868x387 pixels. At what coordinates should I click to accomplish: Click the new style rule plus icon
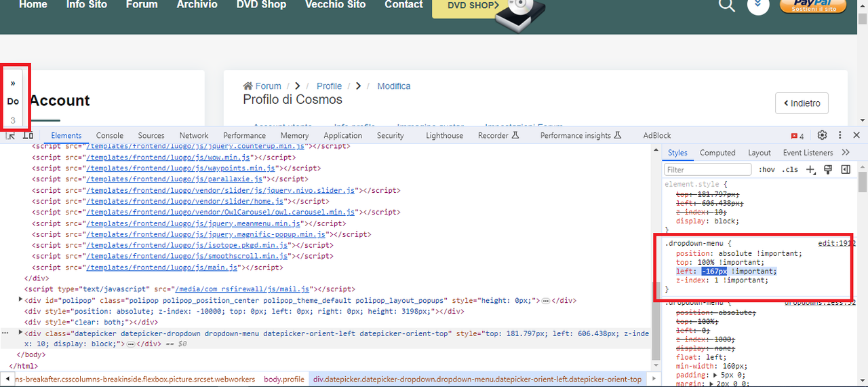(810, 169)
